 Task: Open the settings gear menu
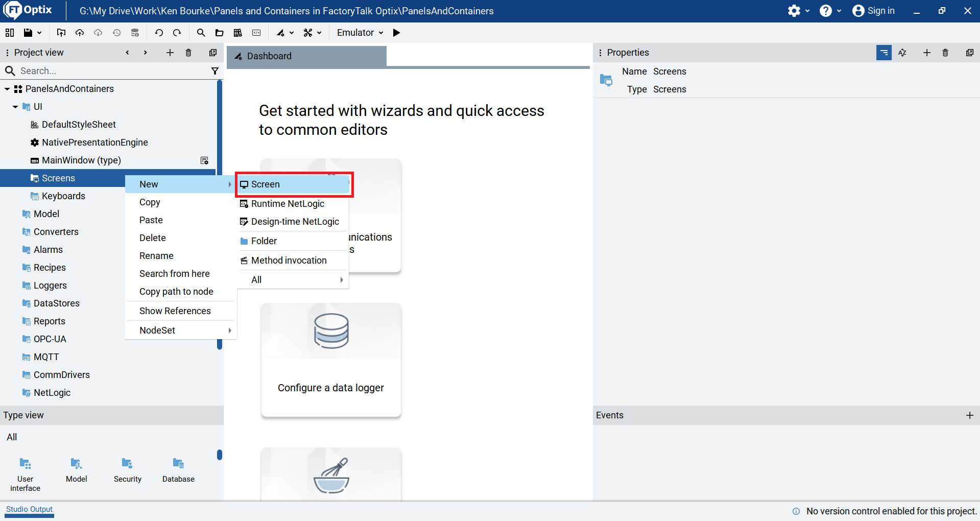(x=798, y=11)
